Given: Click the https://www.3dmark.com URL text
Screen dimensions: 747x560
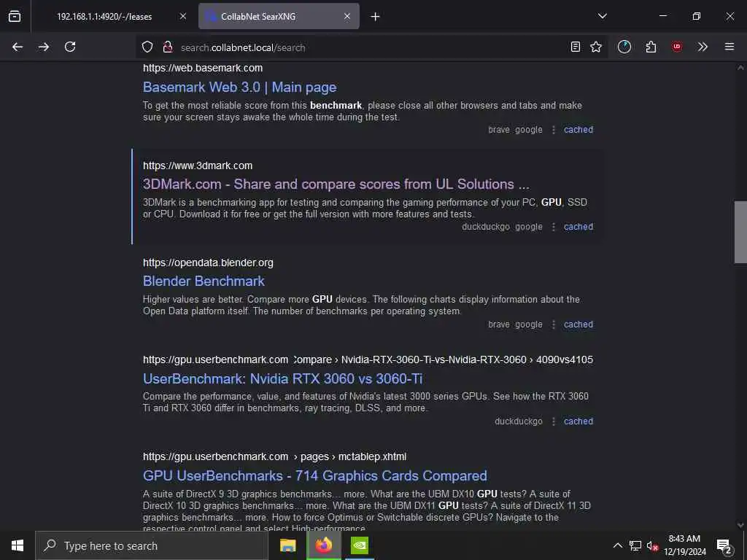Looking at the screenshot, I should pos(198,166).
